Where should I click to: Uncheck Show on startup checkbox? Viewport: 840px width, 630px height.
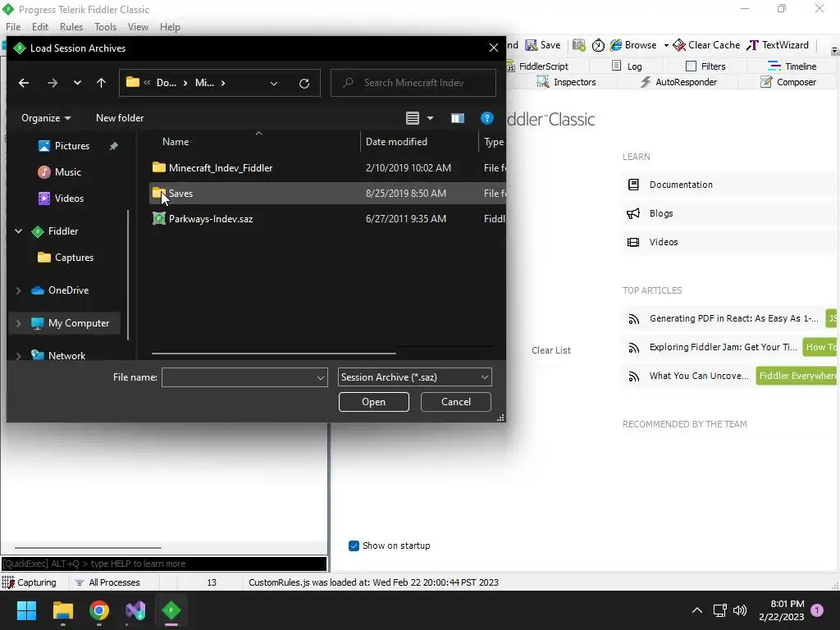354,546
